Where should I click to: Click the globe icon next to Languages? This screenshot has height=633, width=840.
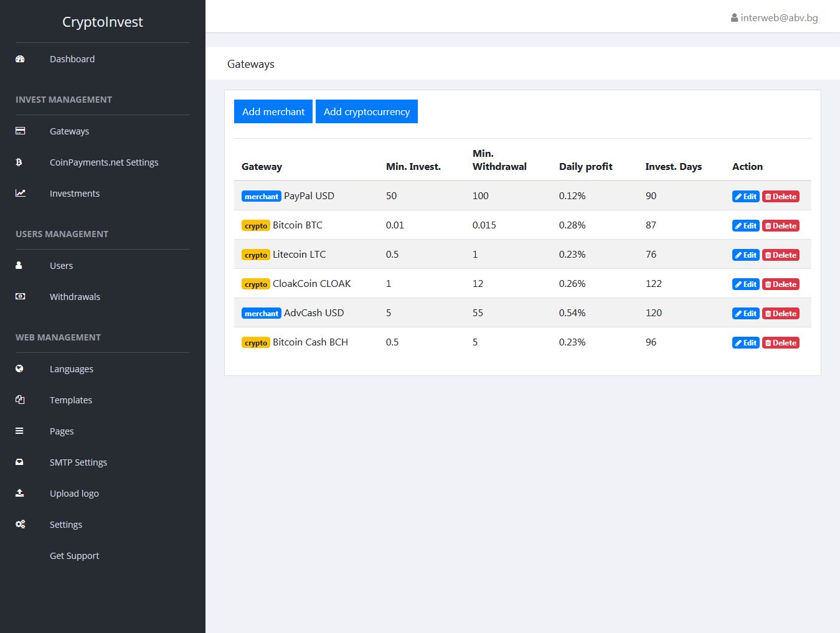19,369
